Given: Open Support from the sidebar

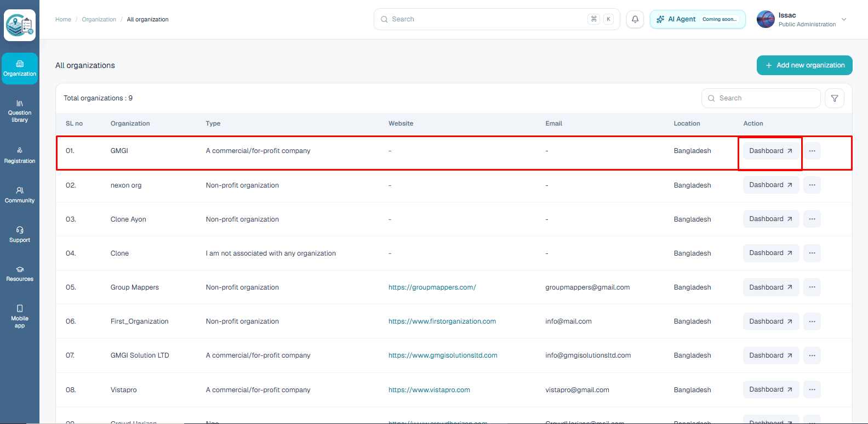Looking at the screenshot, I should click(x=20, y=235).
